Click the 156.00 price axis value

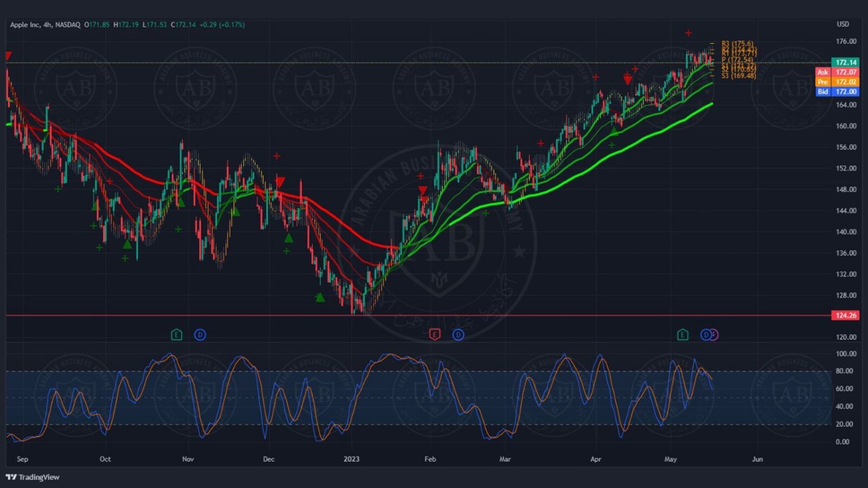click(846, 147)
